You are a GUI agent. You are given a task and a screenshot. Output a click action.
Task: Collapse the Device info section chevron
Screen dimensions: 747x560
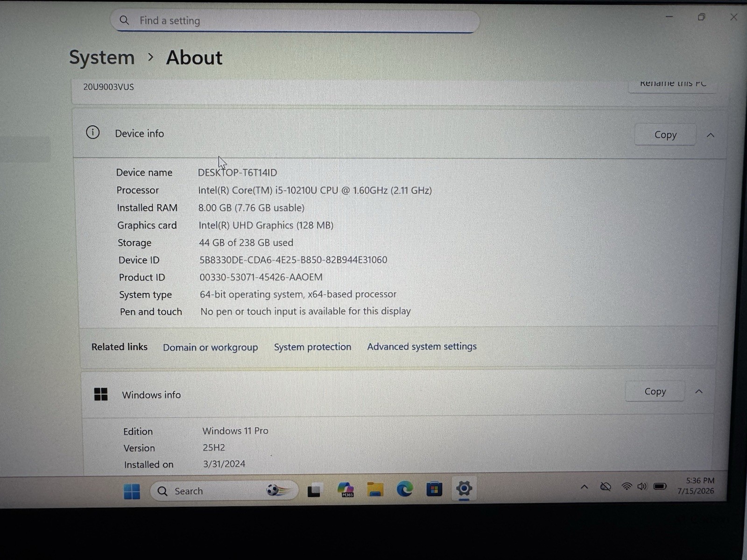711,135
